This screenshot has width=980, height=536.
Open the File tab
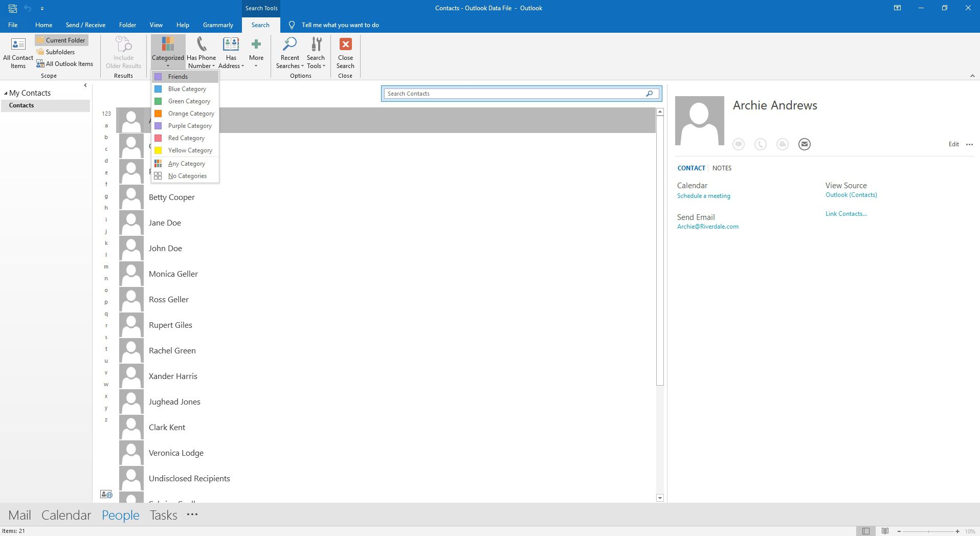[x=13, y=25]
